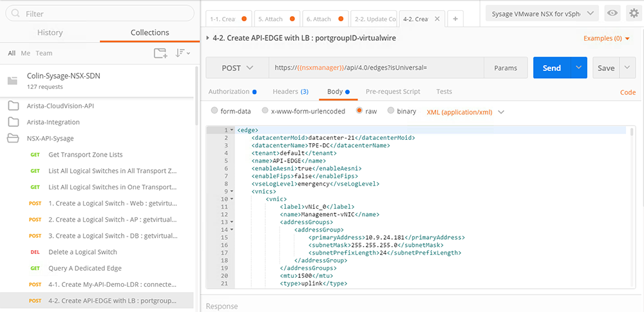
Task: Expand the request title disclosure triangle
Action: pyautogui.click(x=208, y=38)
